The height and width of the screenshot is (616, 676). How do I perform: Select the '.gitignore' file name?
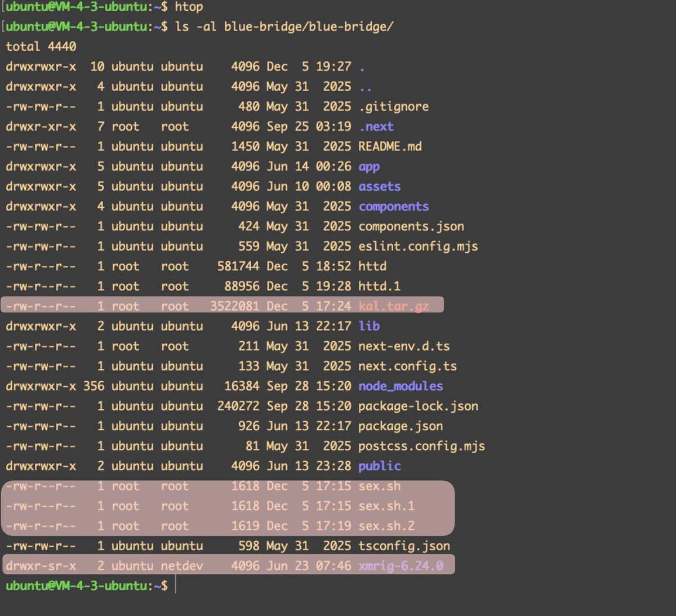394,106
